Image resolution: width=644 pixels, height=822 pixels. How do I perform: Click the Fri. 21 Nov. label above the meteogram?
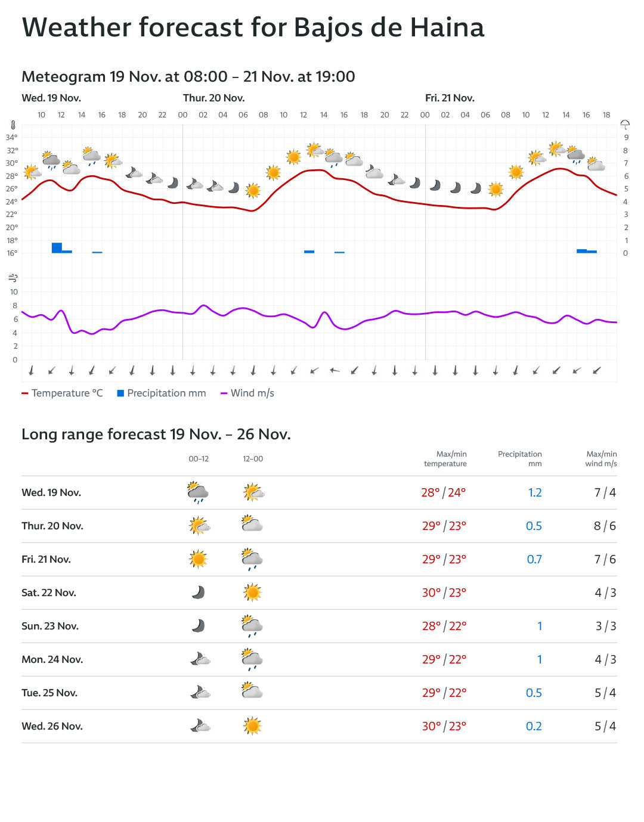coord(450,98)
